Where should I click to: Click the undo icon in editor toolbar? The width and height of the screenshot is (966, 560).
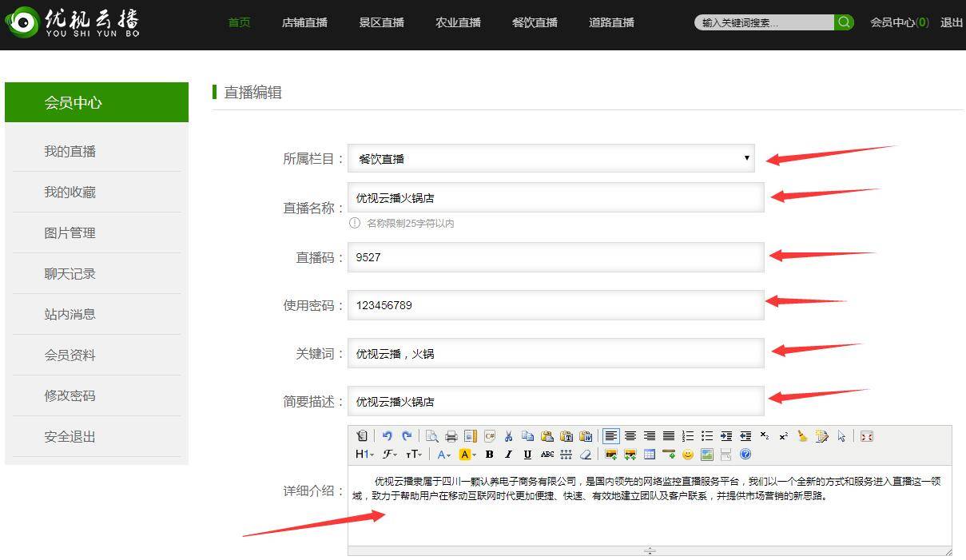(x=388, y=436)
